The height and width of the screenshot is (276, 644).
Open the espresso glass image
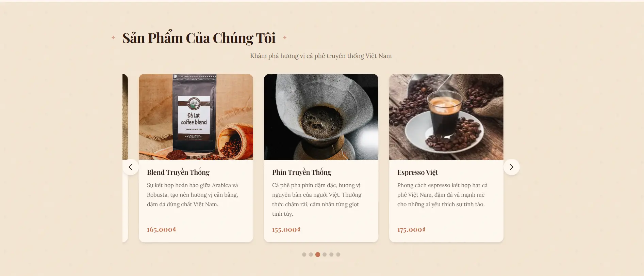[446, 117]
